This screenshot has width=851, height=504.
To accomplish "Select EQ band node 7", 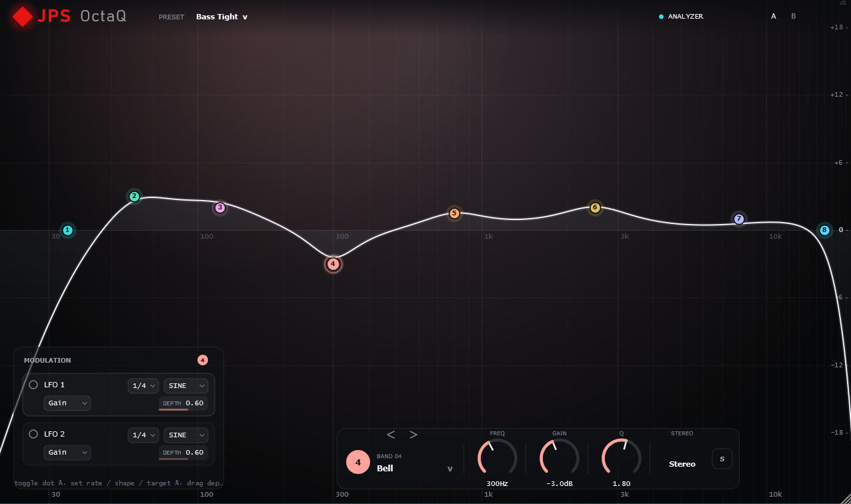I will (x=738, y=219).
